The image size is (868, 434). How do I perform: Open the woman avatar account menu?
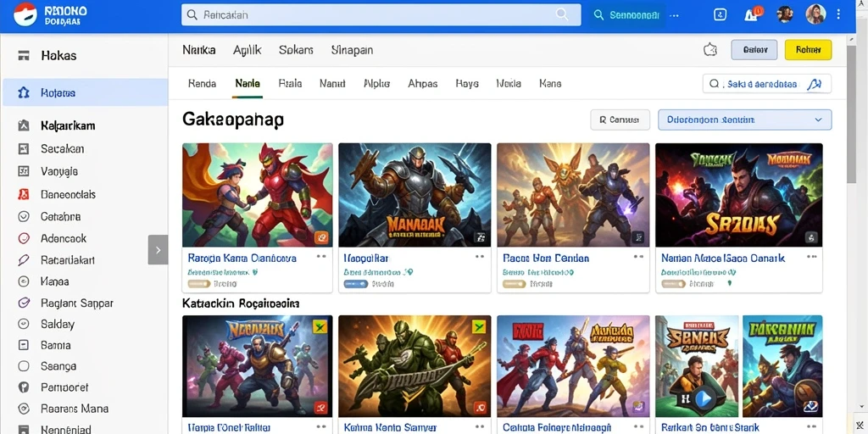[x=816, y=14]
